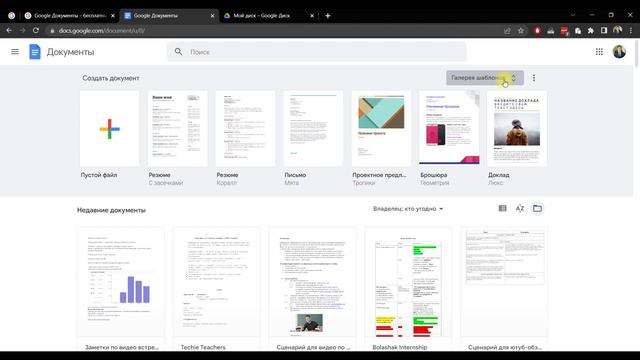
Task: Open template section three-dot menu
Action: tap(534, 78)
